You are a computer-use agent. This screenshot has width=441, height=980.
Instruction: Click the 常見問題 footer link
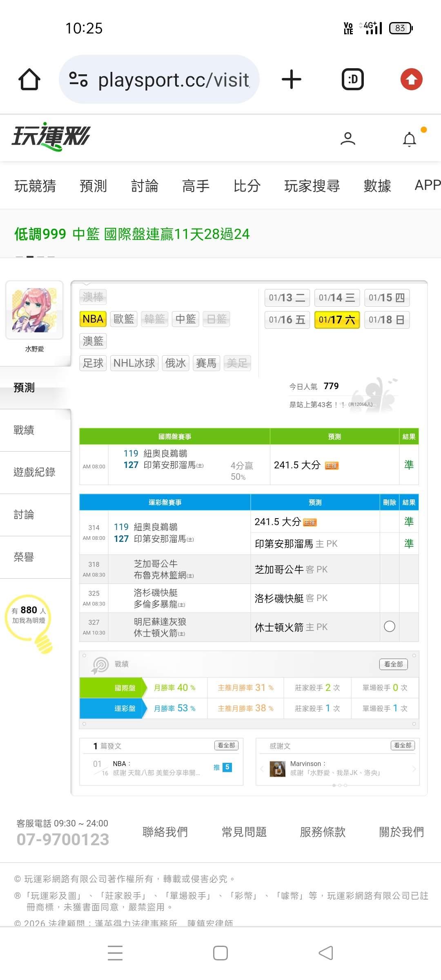tap(244, 832)
